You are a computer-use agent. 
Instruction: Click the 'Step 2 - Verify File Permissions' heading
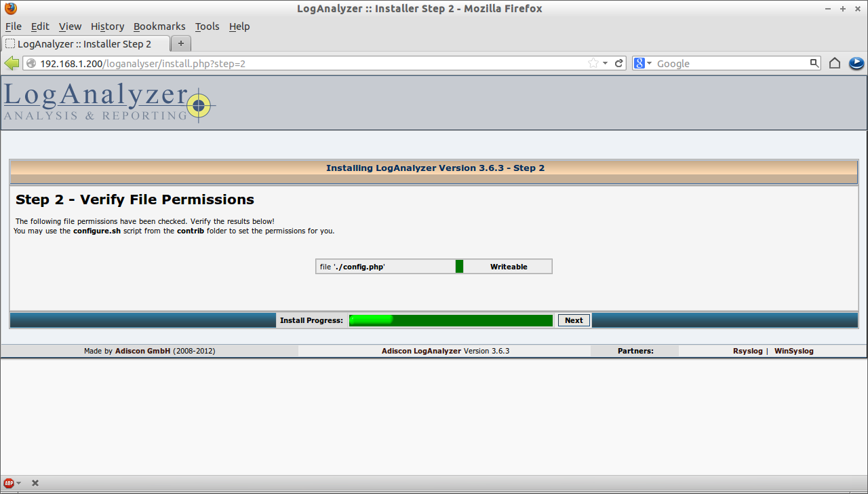(x=135, y=199)
